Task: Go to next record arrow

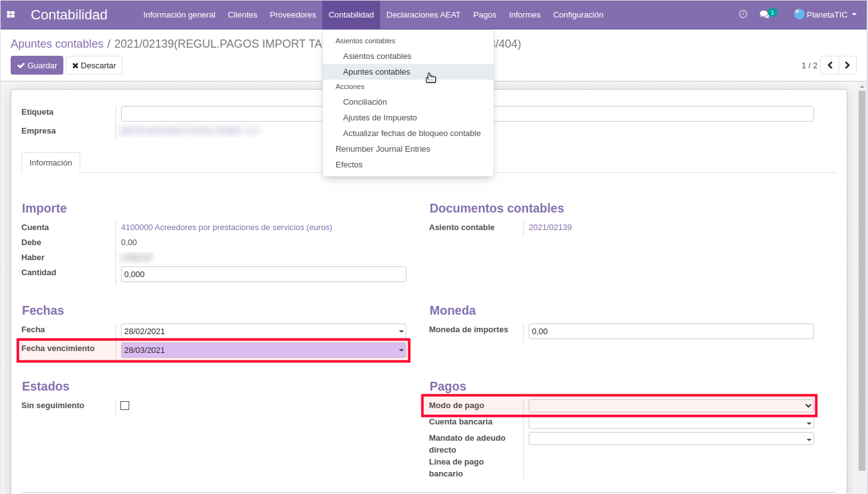Action: tap(848, 65)
